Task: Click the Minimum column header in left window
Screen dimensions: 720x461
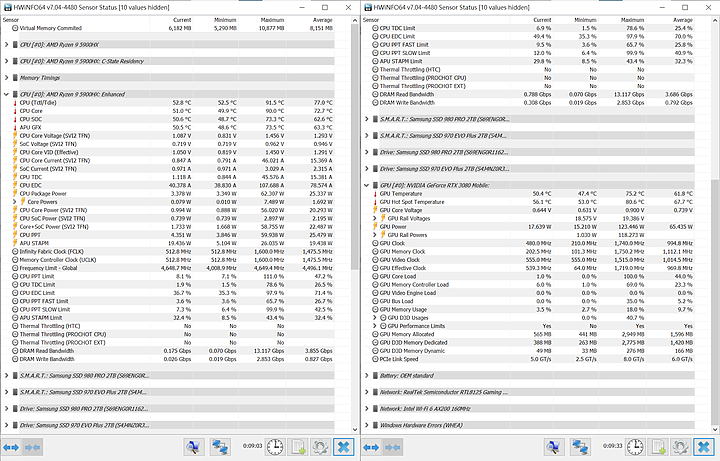Action: [225, 20]
